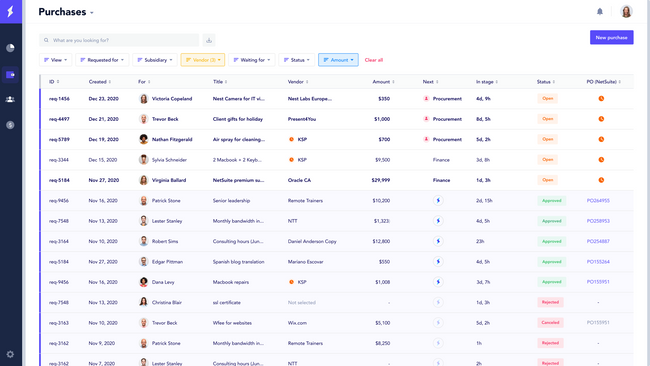Click the New purchase button
This screenshot has width=650, height=366.
[x=611, y=37]
